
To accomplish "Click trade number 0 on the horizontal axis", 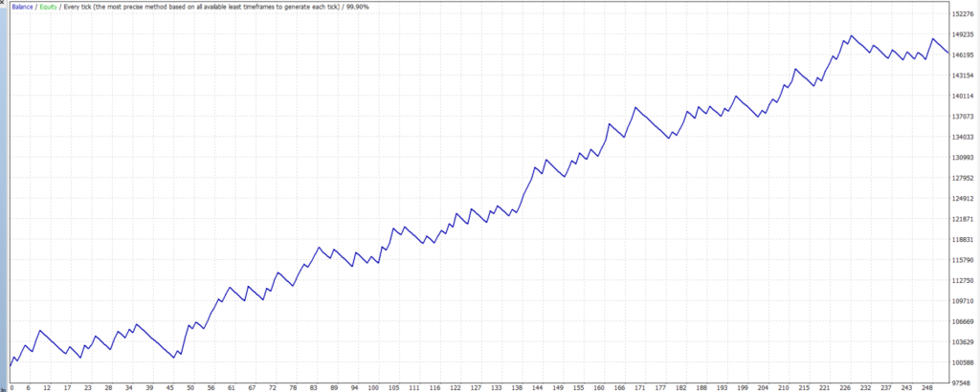I will pyautogui.click(x=11, y=387).
